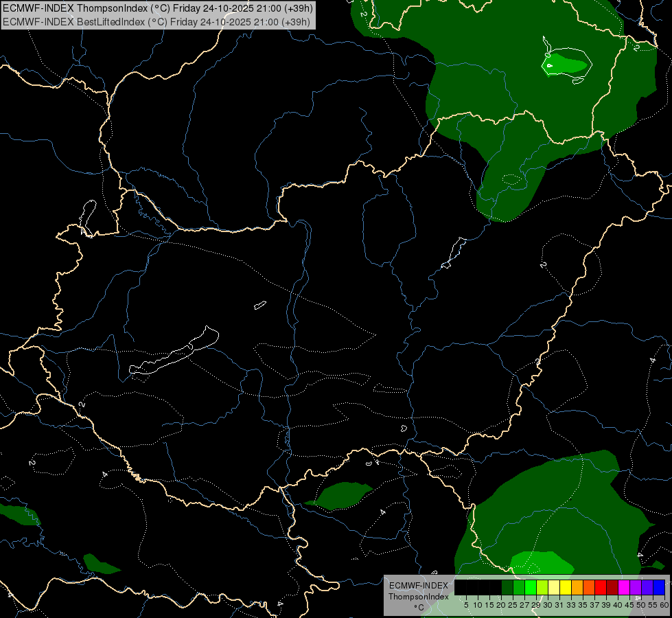Click the red 37–39 legend swatch
Screen dimensions: 672x618
click(601, 587)
